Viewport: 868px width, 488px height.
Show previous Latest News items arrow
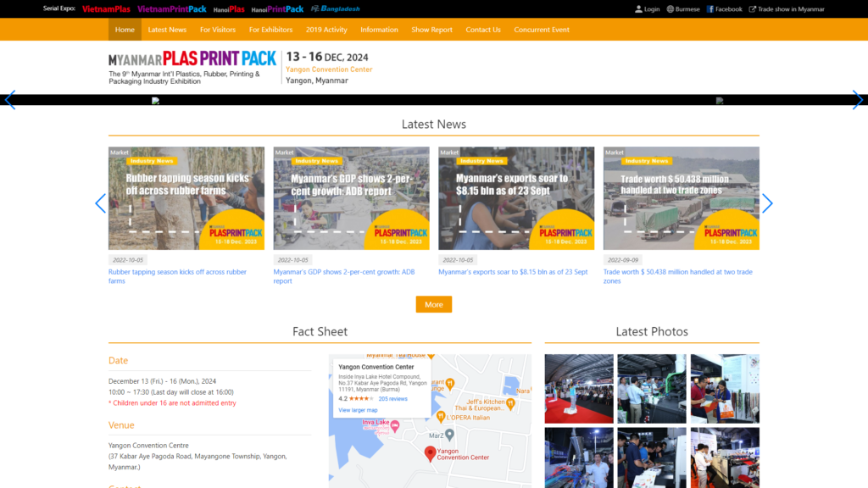tap(100, 203)
